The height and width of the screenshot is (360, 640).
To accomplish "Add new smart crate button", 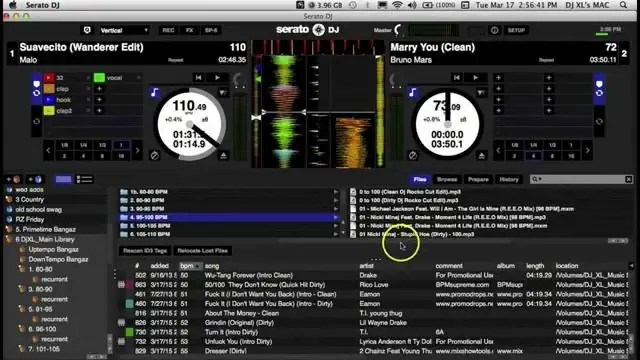I will [x=35, y=179].
